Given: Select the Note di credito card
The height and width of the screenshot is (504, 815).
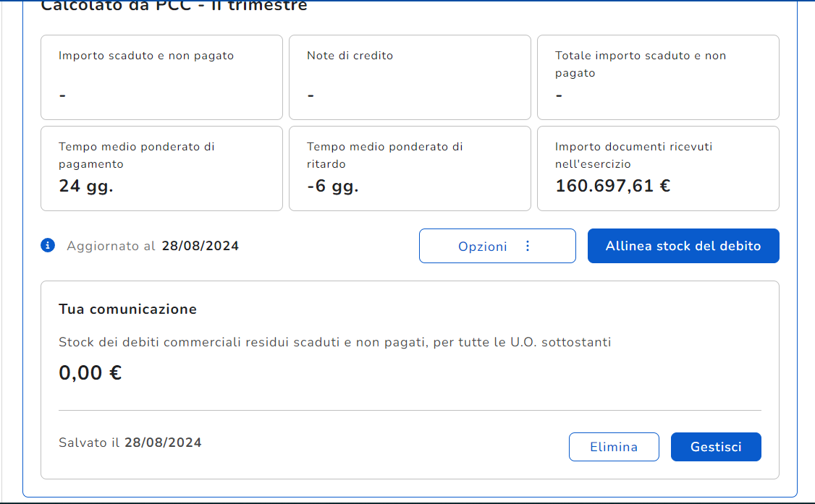Looking at the screenshot, I should click(x=410, y=77).
